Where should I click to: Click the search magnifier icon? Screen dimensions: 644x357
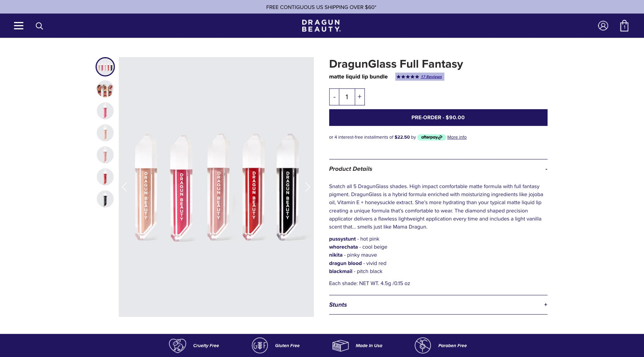click(39, 26)
